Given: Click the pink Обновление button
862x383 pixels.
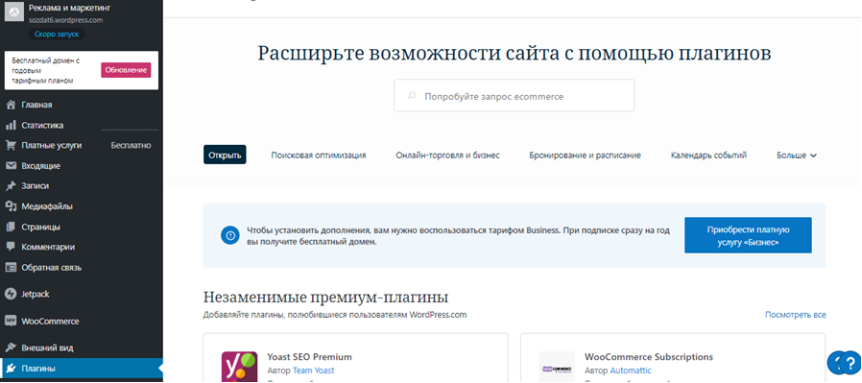Looking at the screenshot, I should (126, 70).
